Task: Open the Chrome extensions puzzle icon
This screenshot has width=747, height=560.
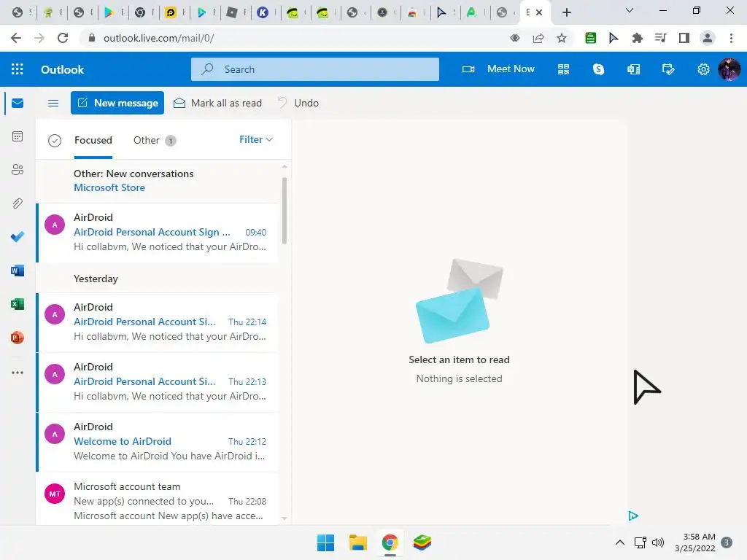Action: coord(637,38)
